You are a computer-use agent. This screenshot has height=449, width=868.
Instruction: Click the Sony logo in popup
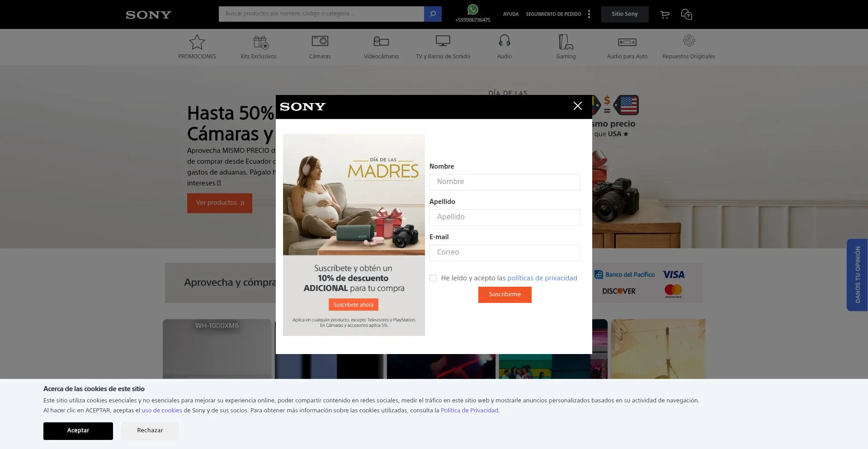303,107
